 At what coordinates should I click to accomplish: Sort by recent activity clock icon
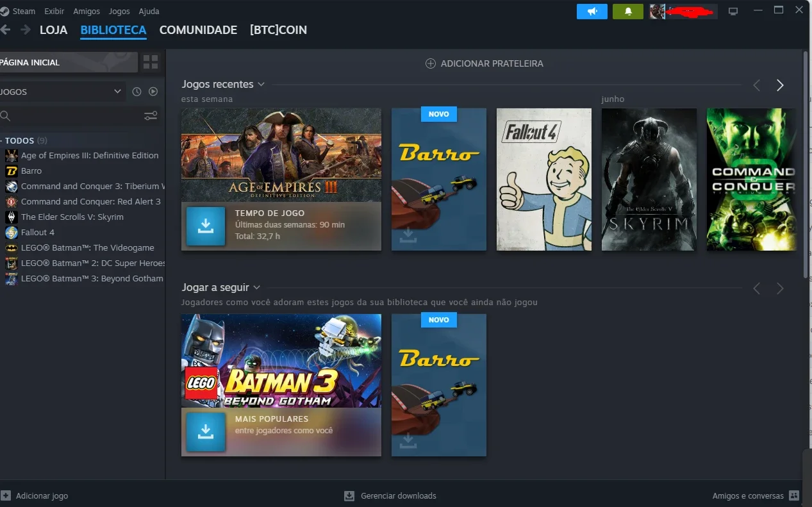[137, 92]
